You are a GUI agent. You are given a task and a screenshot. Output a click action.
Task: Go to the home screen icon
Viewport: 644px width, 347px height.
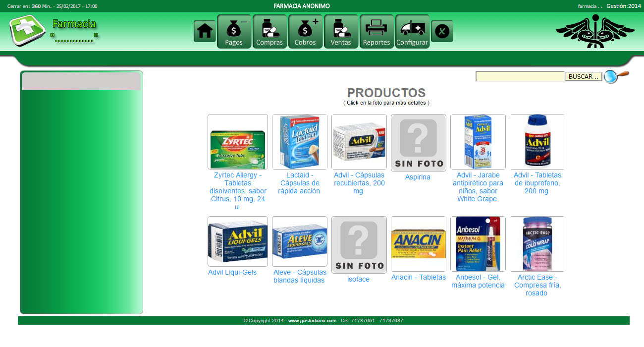[x=205, y=31]
